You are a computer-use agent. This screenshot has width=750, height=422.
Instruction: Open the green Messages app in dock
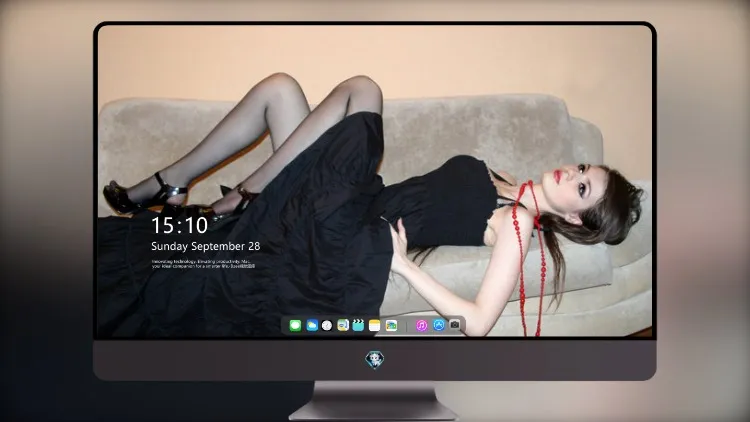point(295,326)
